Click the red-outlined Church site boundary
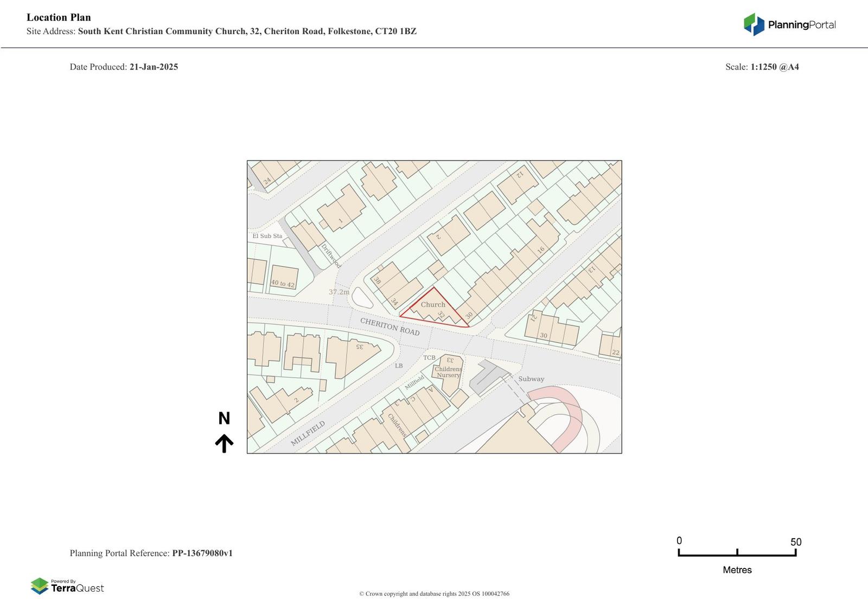The width and height of the screenshot is (868, 614). [433, 308]
